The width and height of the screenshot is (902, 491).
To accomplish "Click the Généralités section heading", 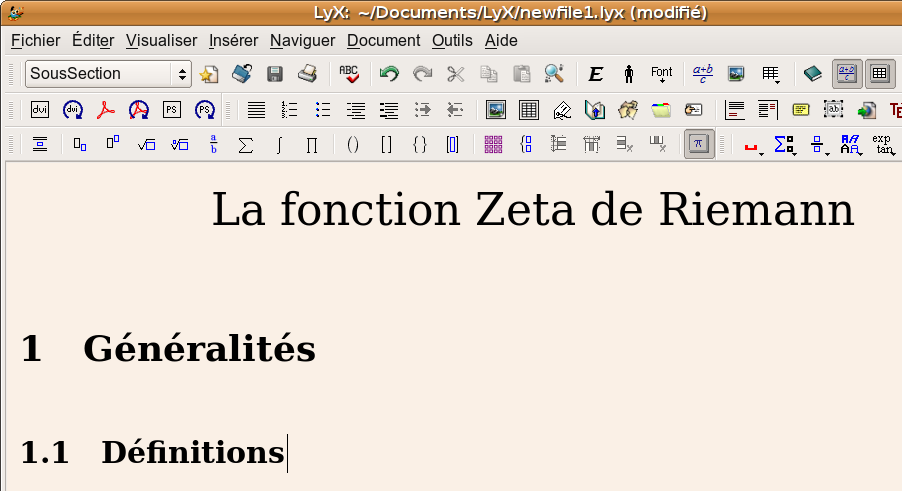I will point(198,349).
